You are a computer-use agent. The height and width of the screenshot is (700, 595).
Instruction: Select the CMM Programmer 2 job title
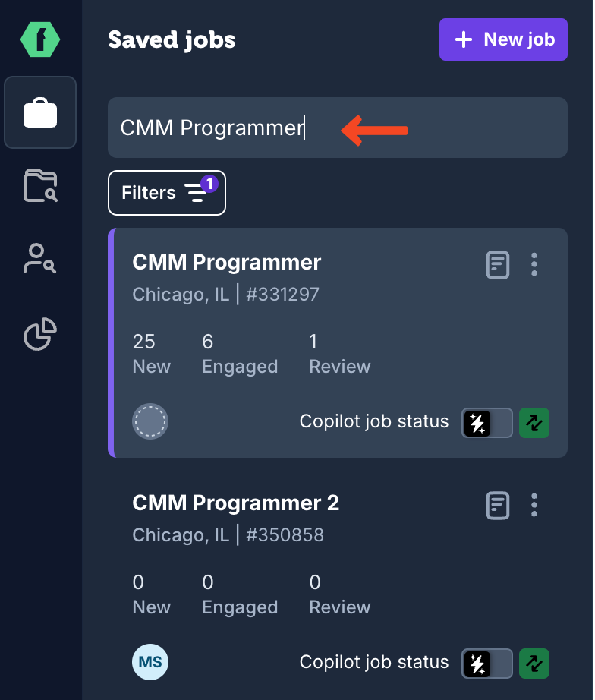(x=236, y=503)
